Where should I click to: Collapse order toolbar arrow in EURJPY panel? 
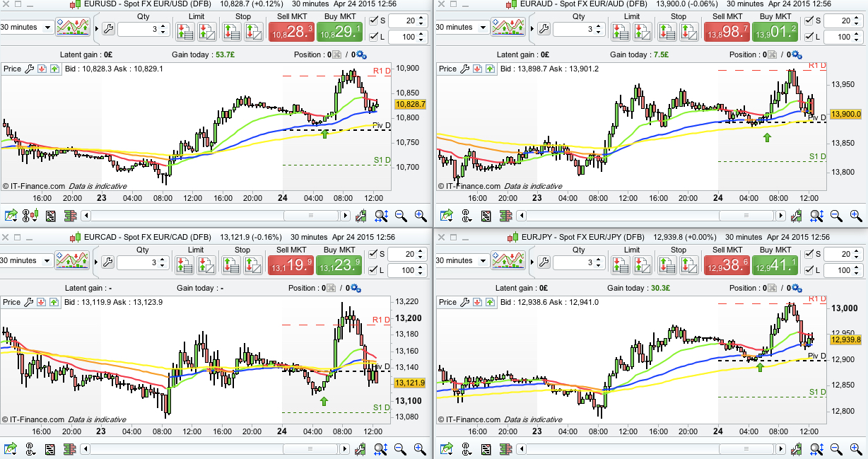tap(532, 262)
